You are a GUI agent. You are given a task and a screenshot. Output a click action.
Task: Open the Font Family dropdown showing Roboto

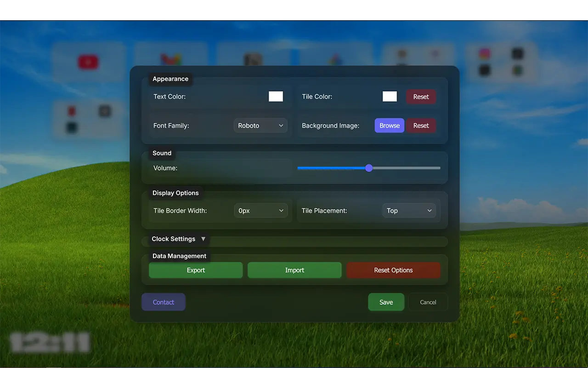(x=260, y=126)
